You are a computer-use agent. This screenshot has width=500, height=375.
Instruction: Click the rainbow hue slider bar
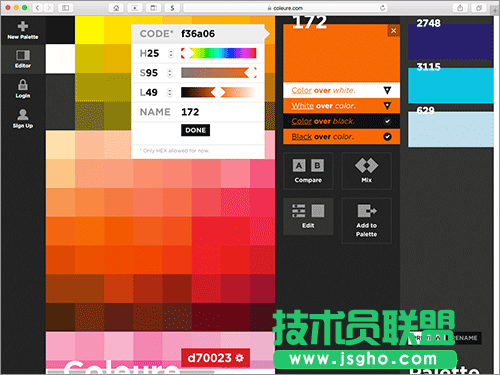(x=219, y=53)
